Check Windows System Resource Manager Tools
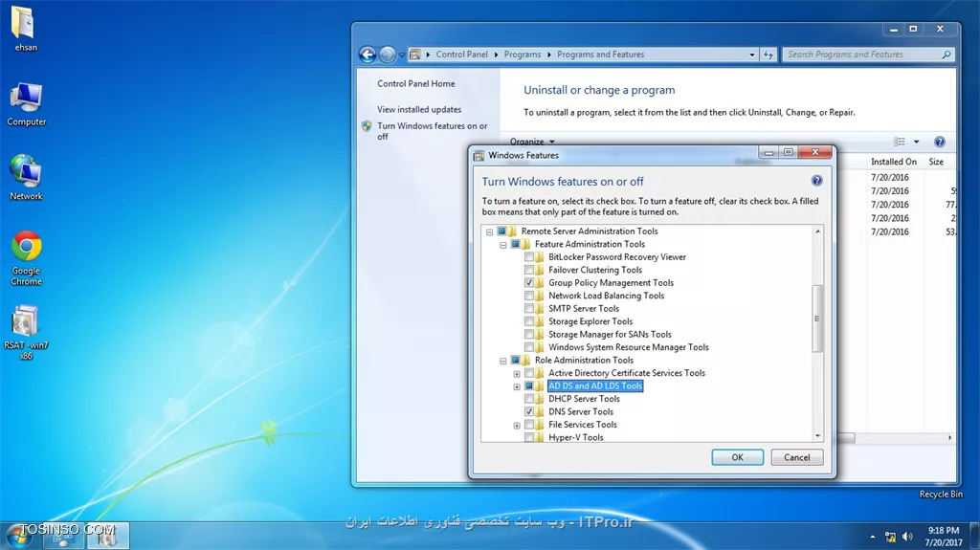The image size is (980, 550). click(528, 347)
